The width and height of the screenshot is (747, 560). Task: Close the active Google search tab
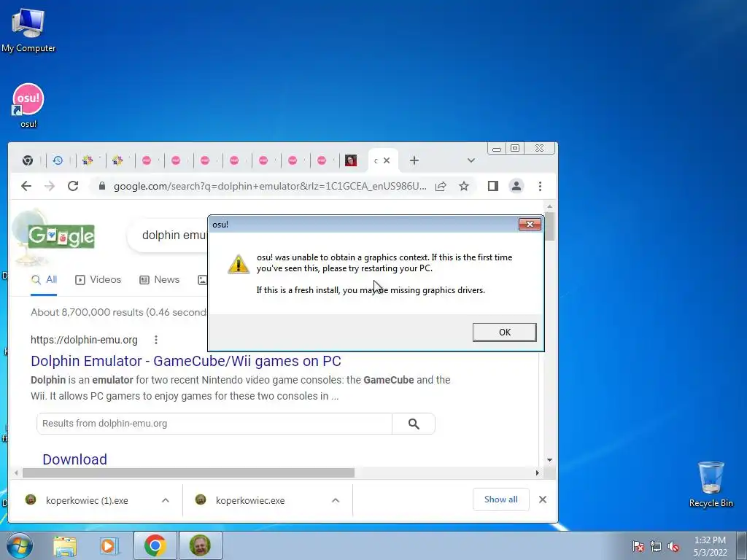[387, 160]
